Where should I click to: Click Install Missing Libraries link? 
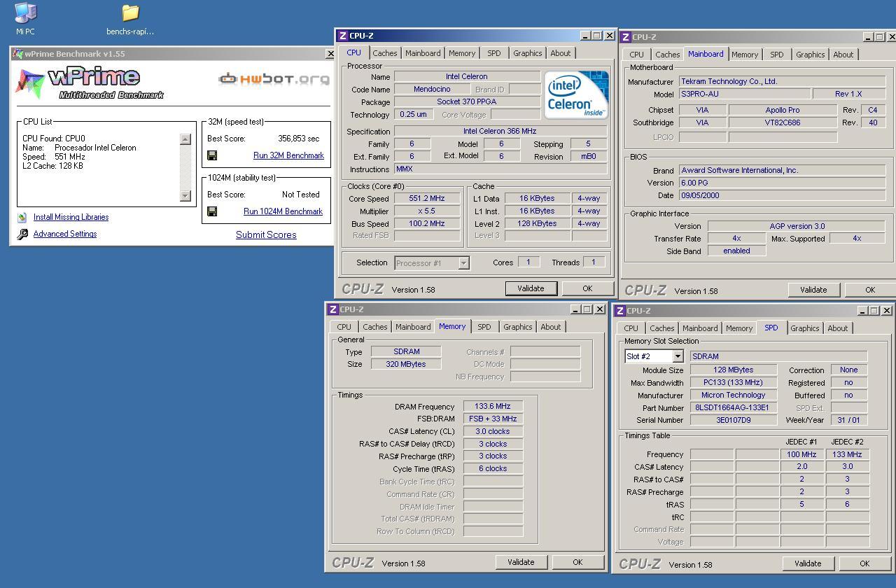pyautogui.click(x=71, y=218)
